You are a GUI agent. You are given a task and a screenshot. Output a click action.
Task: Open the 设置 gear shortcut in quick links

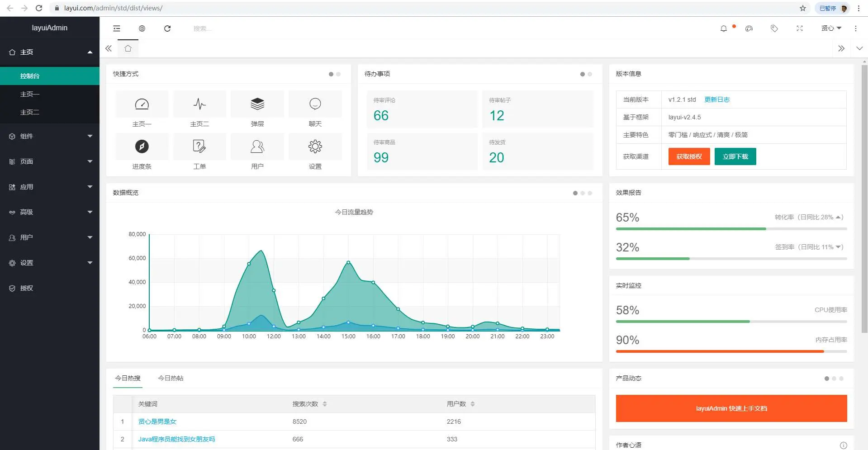(x=315, y=147)
